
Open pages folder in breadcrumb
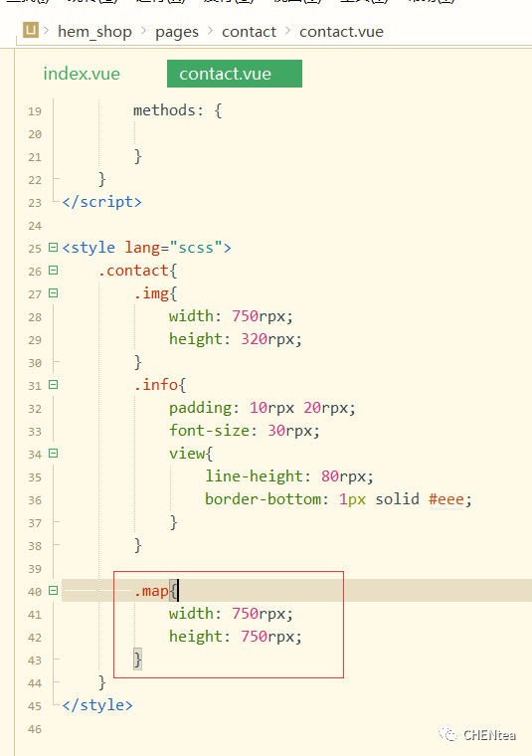(x=177, y=32)
